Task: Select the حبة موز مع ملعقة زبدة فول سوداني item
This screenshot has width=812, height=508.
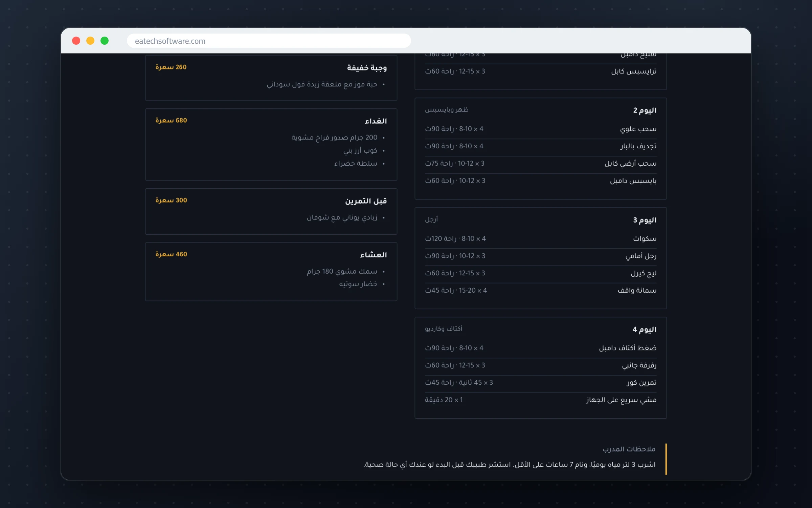Action: coord(322,84)
